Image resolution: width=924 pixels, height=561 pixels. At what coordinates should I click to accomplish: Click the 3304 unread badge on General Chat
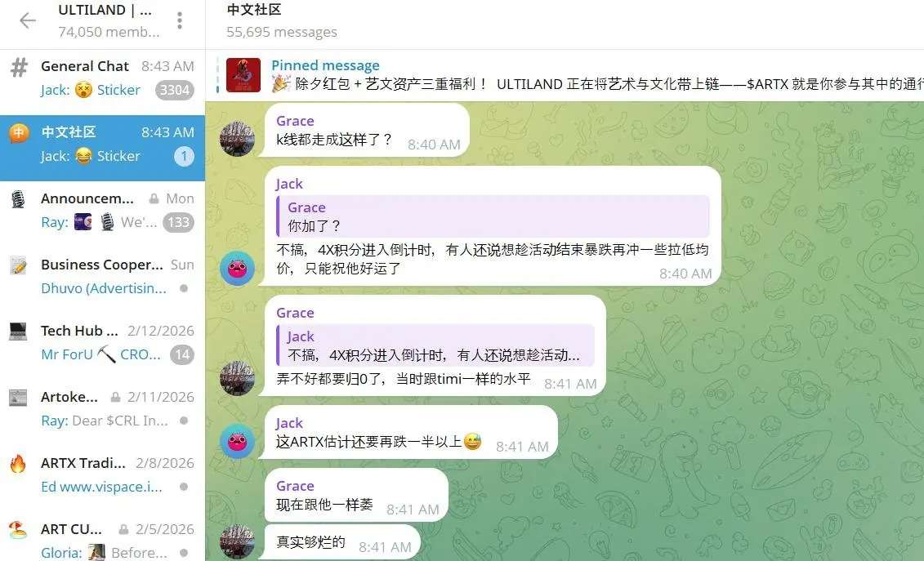point(175,90)
